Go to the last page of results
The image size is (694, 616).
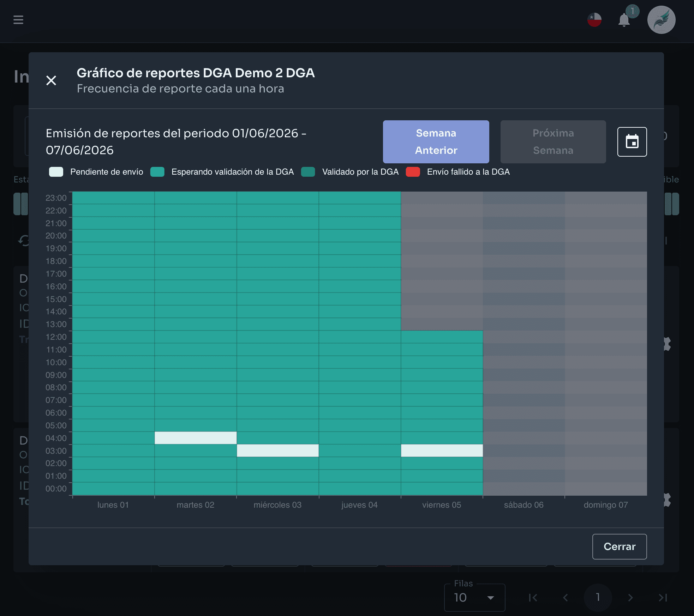(663, 597)
